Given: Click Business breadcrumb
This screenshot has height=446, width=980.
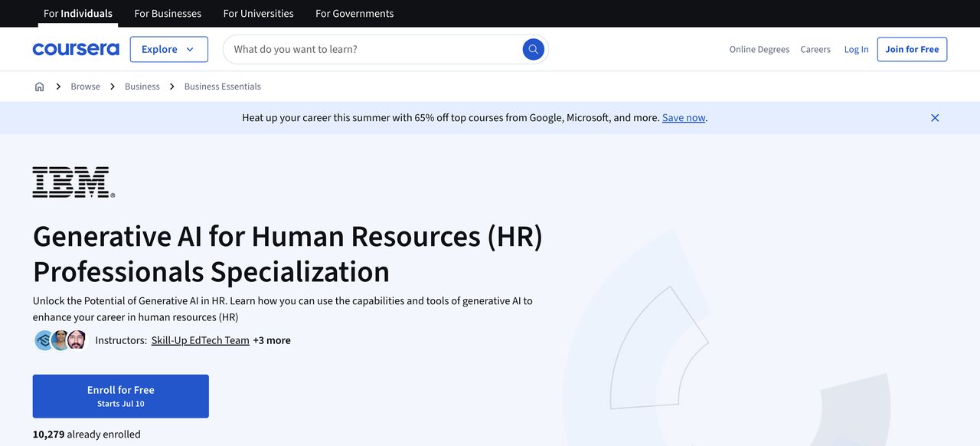Looking at the screenshot, I should [x=142, y=87].
